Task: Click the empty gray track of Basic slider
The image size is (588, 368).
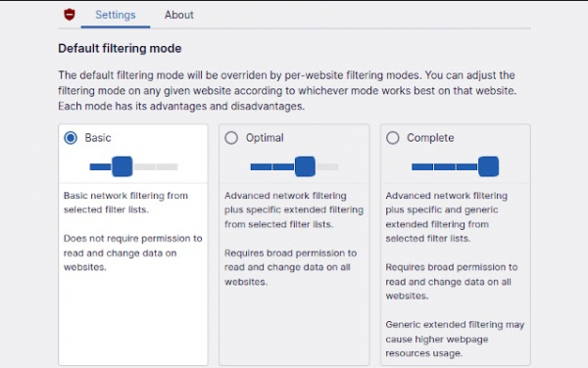Action: (156, 167)
